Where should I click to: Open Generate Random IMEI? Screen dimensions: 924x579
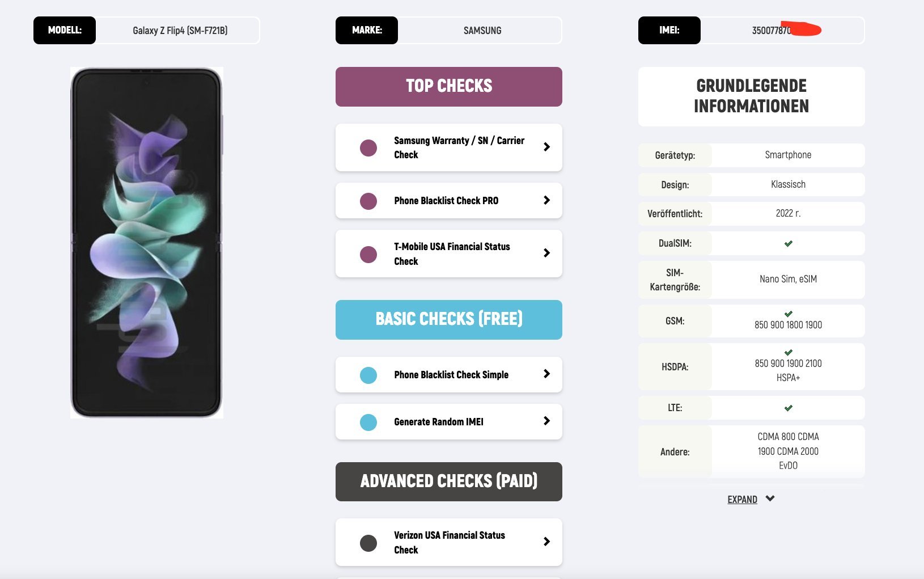click(x=439, y=422)
